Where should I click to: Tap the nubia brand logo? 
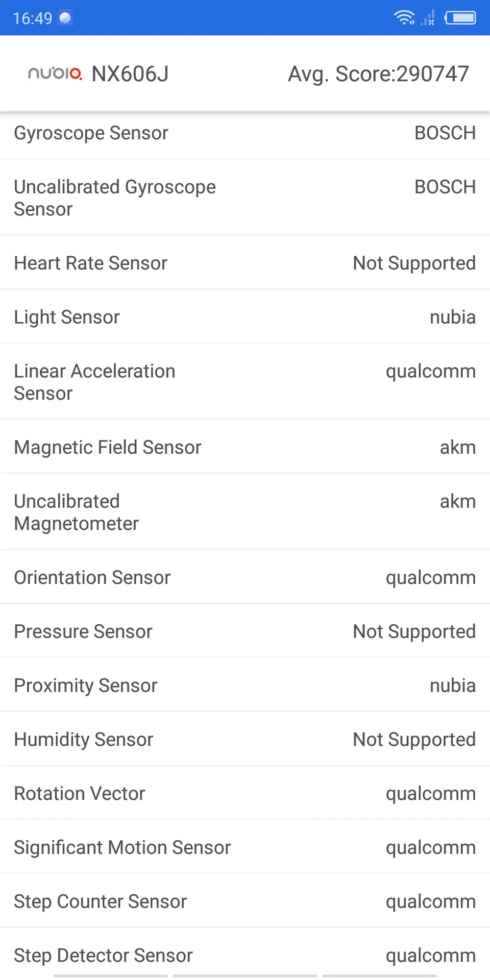[55, 73]
